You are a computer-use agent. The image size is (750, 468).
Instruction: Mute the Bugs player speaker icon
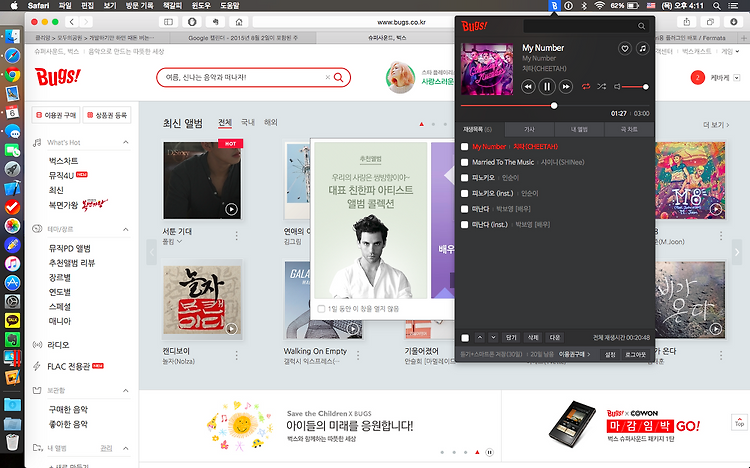[617, 87]
